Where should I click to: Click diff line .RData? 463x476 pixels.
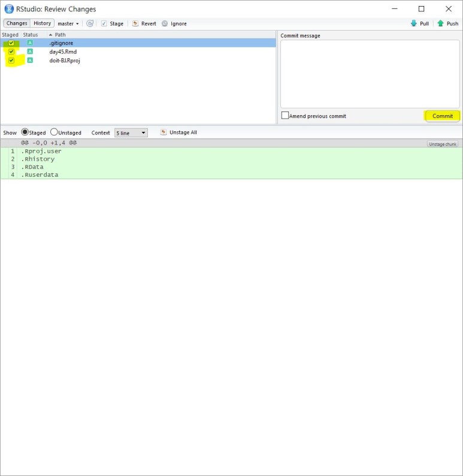pyautogui.click(x=32, y=167)
